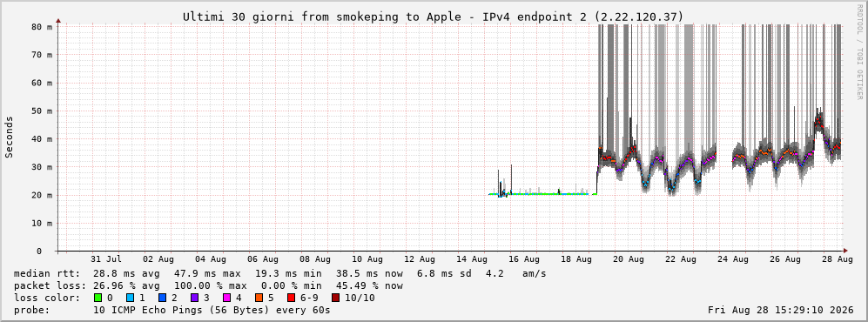Click the orange loss color 5 swatch
Screen dimensions: 868x322
259,298
